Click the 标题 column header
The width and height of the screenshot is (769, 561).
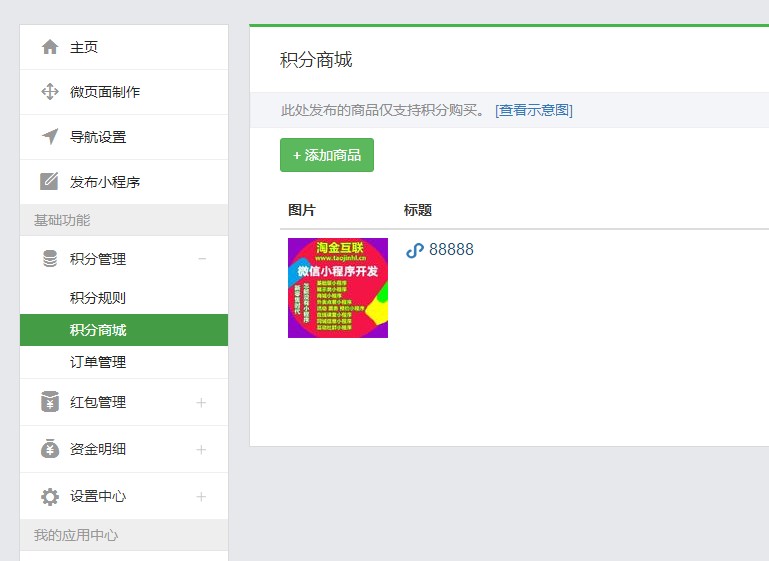click(417, 210)
